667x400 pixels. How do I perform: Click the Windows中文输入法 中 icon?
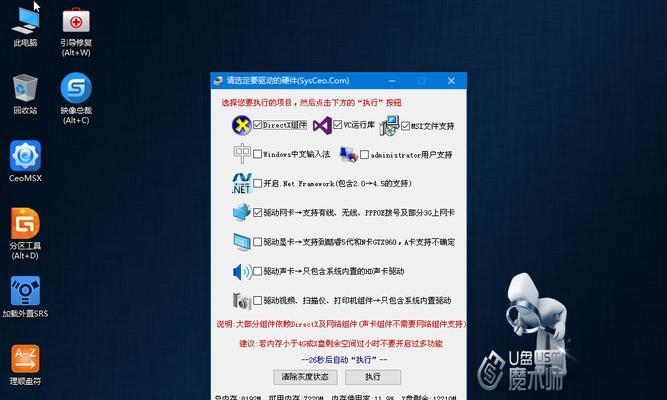coord(242,154)
